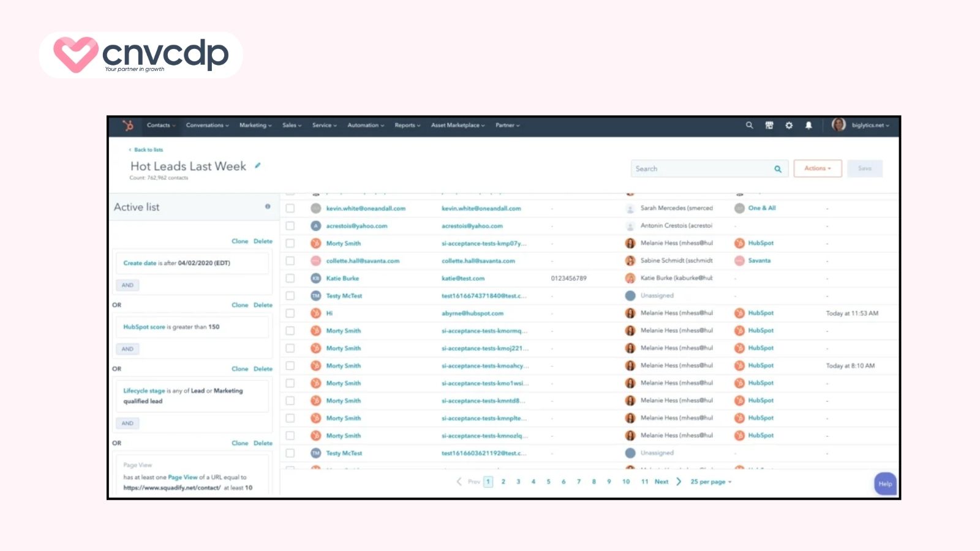This screenshot has height=551, width=980.
Task: Click avatar icon for acrestois@yahoo.com contact
Action: [316, 226]
